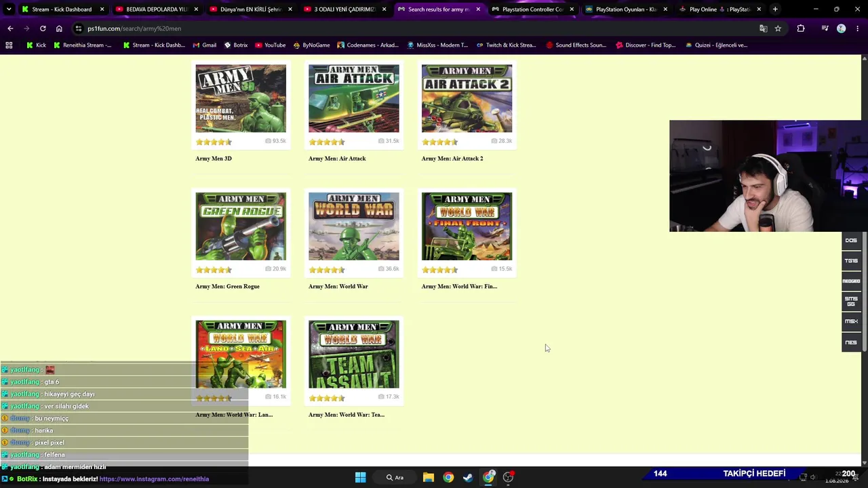The width and height of the screenshot is (868, 488).
Task: Open the Windows Start menu
Action: point(360,477)
